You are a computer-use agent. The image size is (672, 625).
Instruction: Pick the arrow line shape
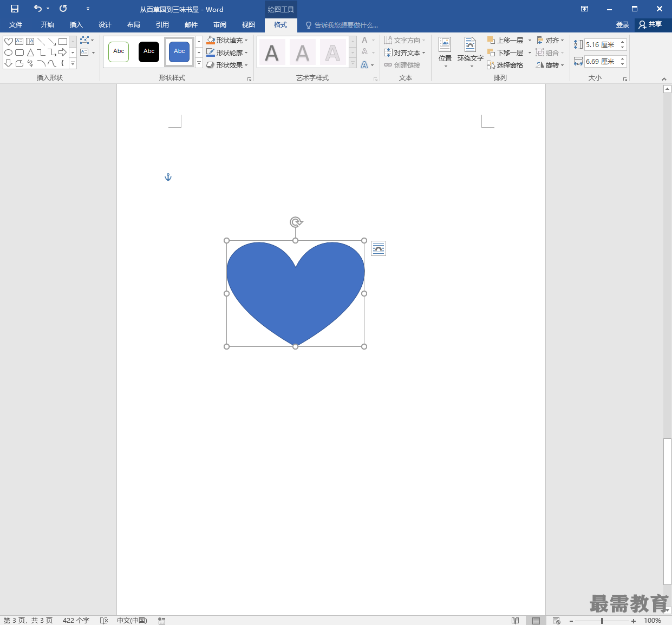pyautogui.click(x=52, y=42)
